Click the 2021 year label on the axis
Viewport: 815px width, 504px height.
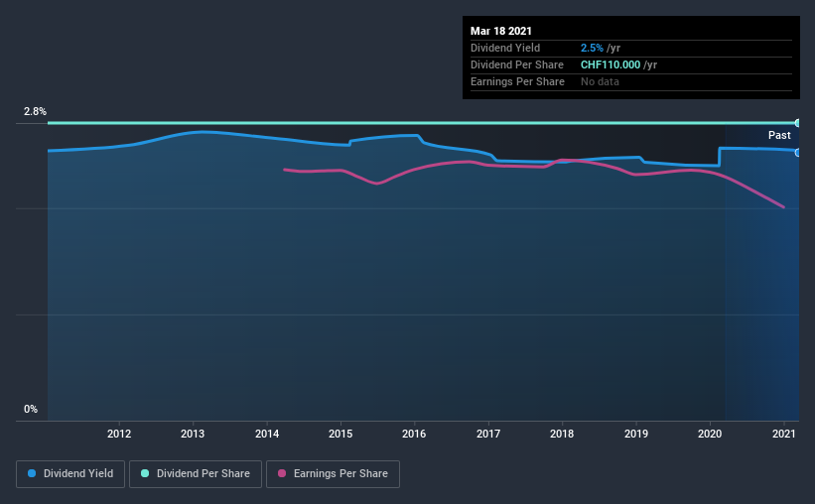tap(784, 434)
